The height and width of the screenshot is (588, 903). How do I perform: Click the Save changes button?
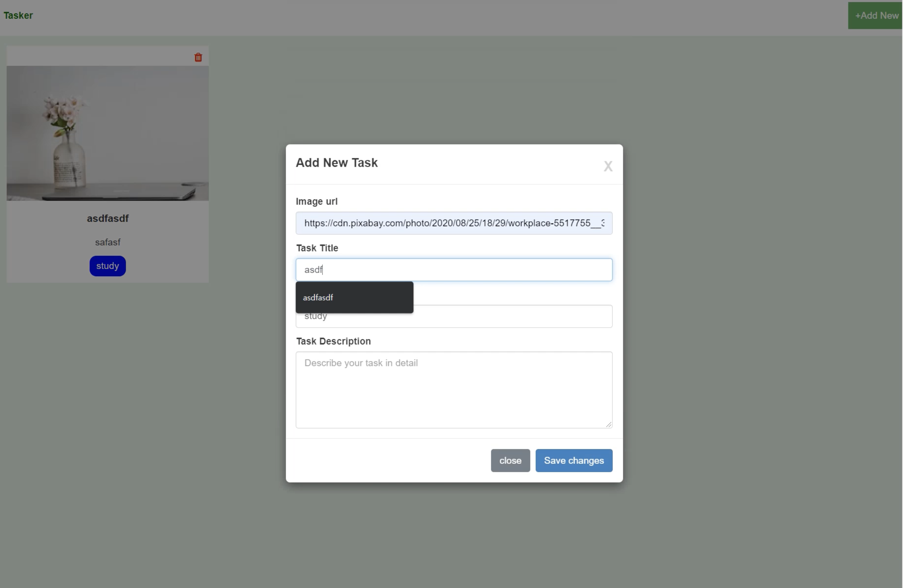point(574,461)
